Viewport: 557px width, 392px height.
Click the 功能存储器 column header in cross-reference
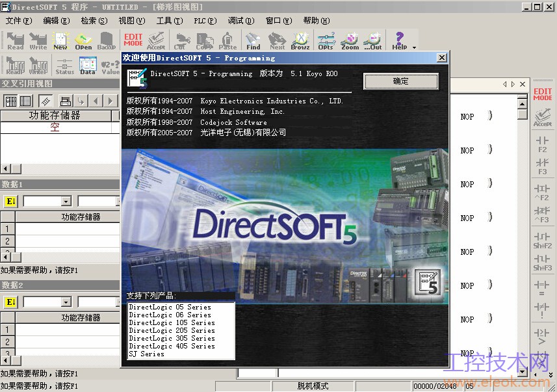click(56, 116)
